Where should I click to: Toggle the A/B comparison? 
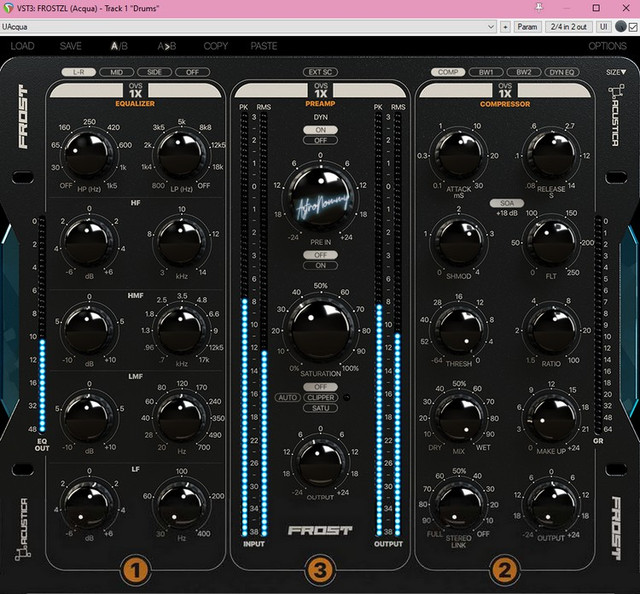click(x=119, y=46)
